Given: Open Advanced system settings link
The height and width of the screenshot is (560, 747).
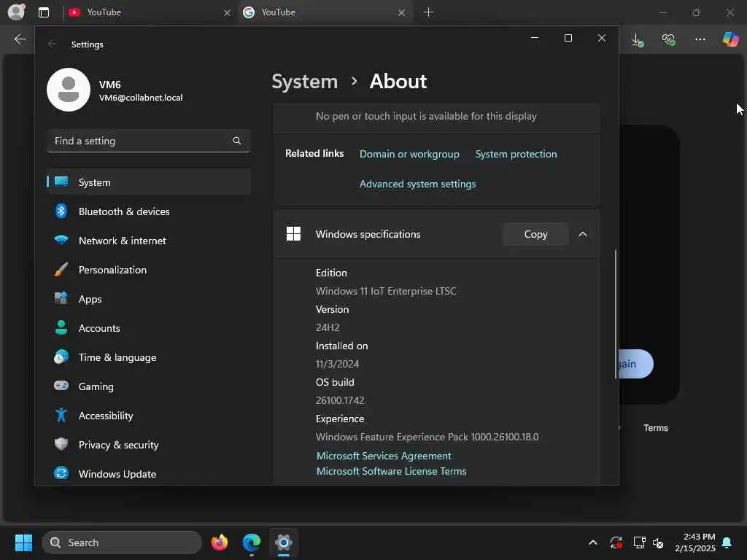Looking at the screenshot, I should pyautogui.click(x=418, y=184).
